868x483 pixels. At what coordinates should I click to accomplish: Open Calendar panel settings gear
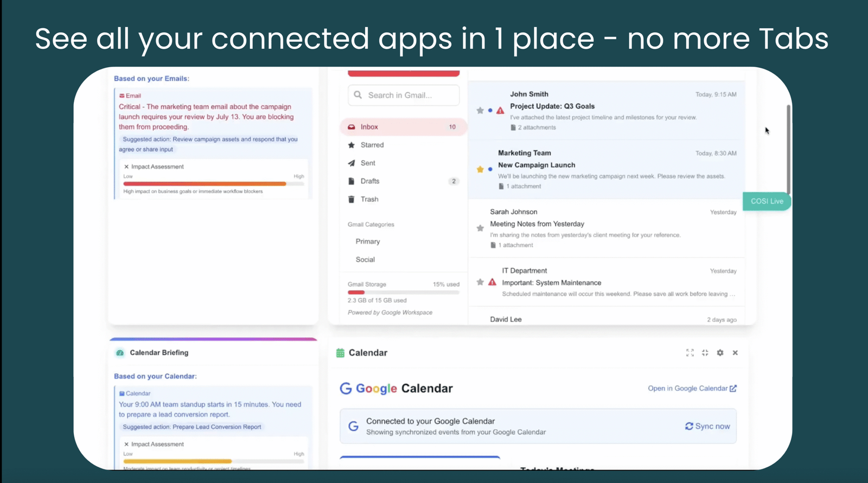pyautogui.click(x=720, y=353)
